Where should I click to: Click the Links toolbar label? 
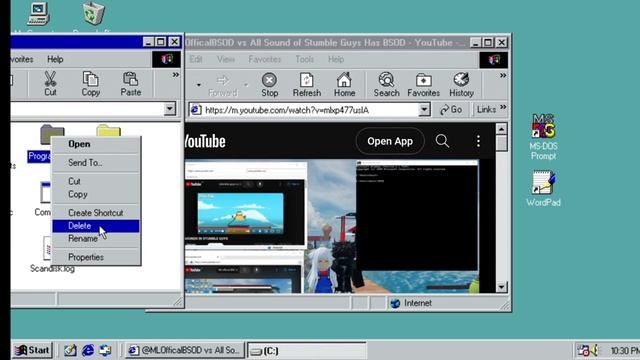point(486,109)
